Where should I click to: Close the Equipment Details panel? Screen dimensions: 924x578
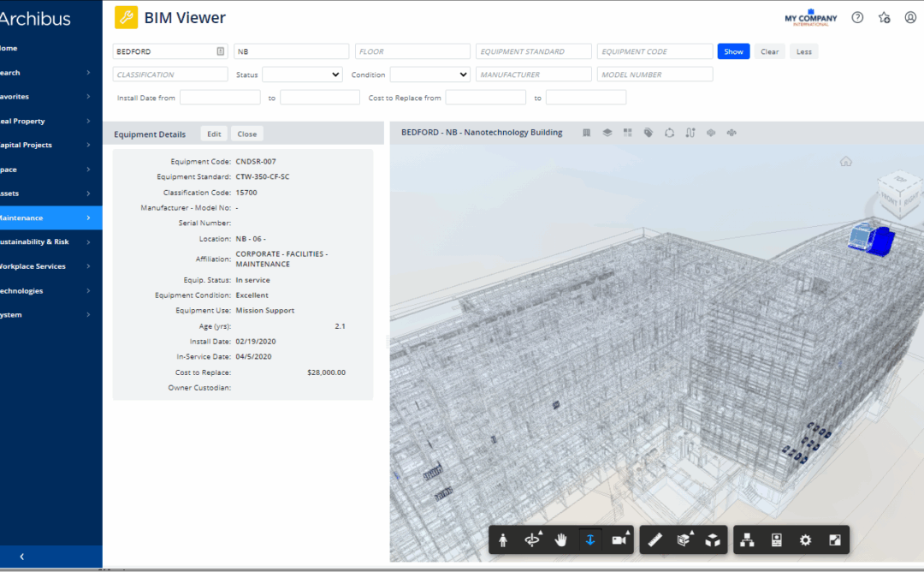[247, 134]
